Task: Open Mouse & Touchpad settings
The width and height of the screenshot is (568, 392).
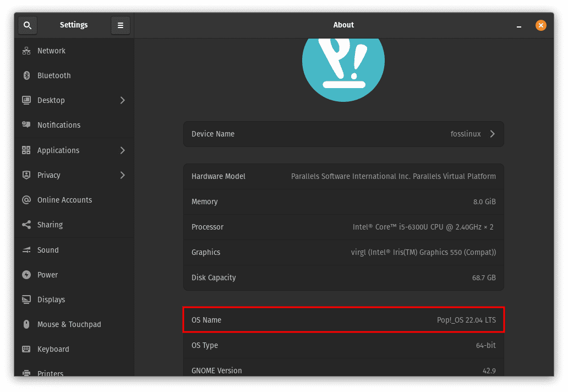Action: [x=74, y=324]
